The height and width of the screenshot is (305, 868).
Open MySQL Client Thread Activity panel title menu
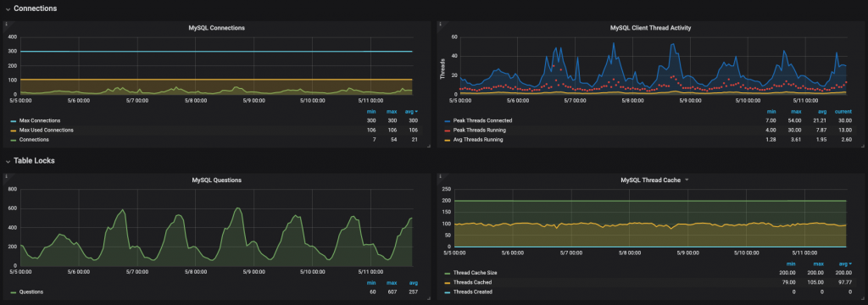(x=650, y=28)
